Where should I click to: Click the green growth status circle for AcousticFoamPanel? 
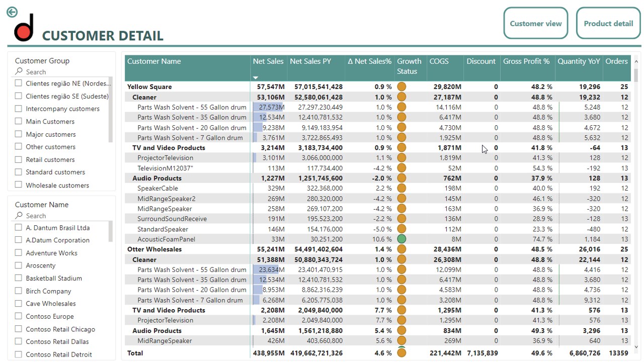[401, 239]
